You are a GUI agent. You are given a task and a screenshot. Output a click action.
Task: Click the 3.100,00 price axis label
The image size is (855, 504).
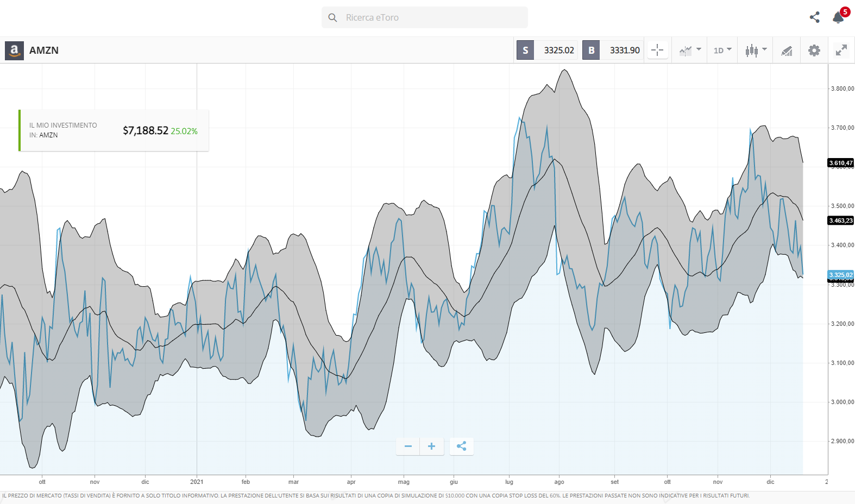(x=843, y=363)
